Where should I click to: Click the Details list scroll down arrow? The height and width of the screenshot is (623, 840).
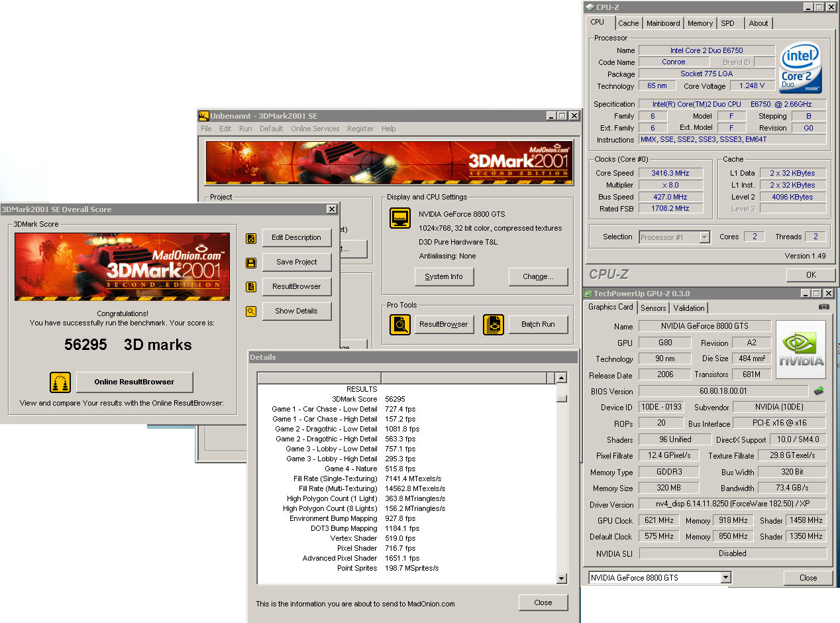(562, 579)
